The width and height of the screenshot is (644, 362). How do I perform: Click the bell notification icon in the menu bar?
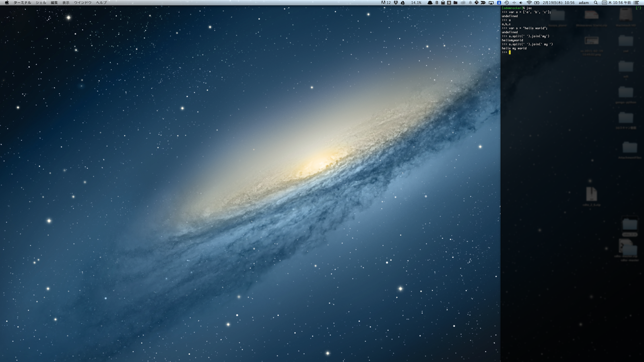coord(470,3)
